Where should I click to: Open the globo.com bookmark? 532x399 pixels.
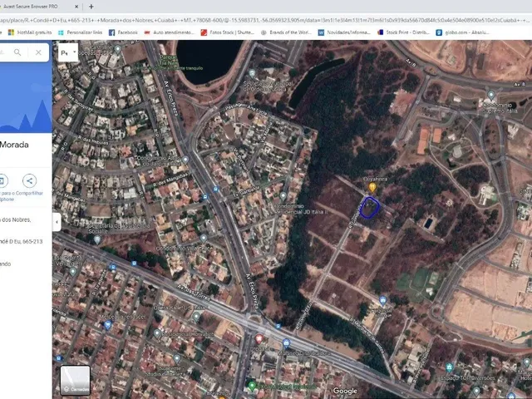pyautogui.click(x=463, y=32)
